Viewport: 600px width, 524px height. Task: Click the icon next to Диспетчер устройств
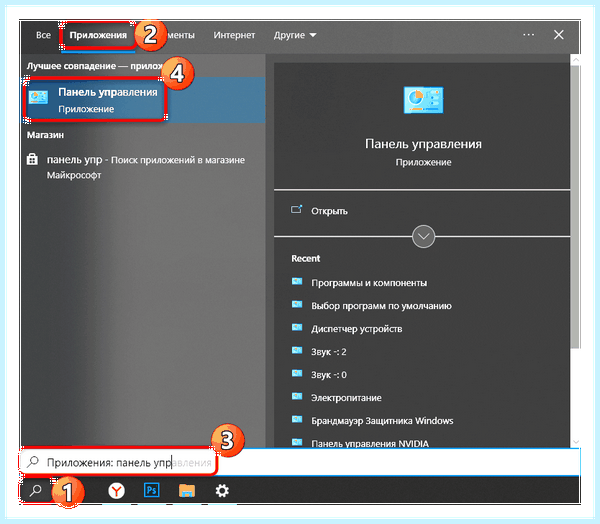click(297, 327)
